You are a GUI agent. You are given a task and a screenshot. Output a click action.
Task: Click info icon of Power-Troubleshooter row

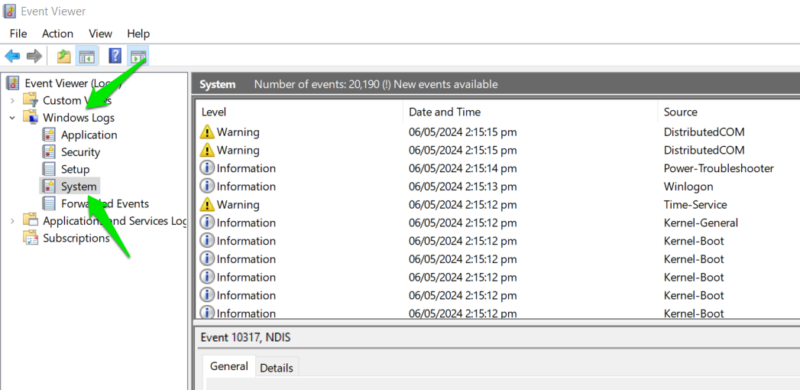(x=207, y=168)
